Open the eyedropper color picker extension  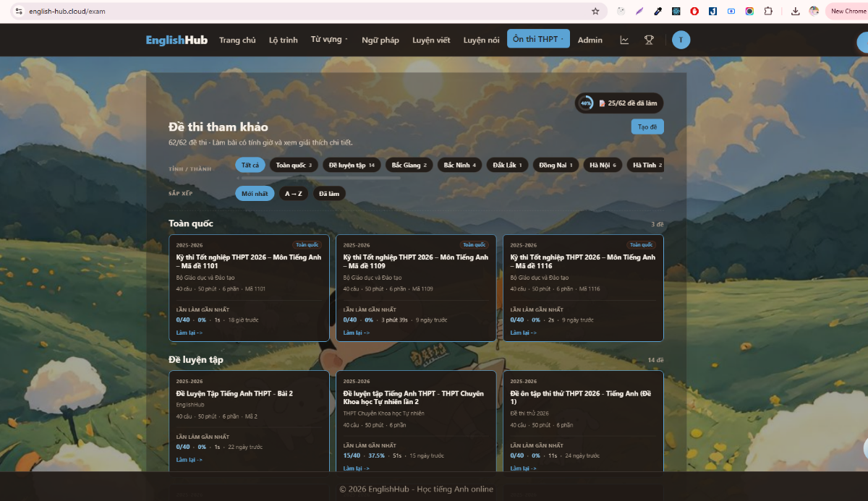point(658,11)
